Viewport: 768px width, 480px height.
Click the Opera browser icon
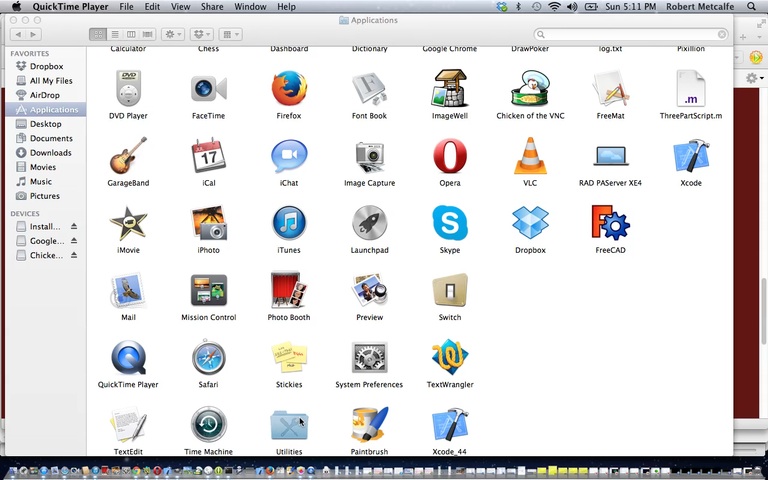point(450,156)
